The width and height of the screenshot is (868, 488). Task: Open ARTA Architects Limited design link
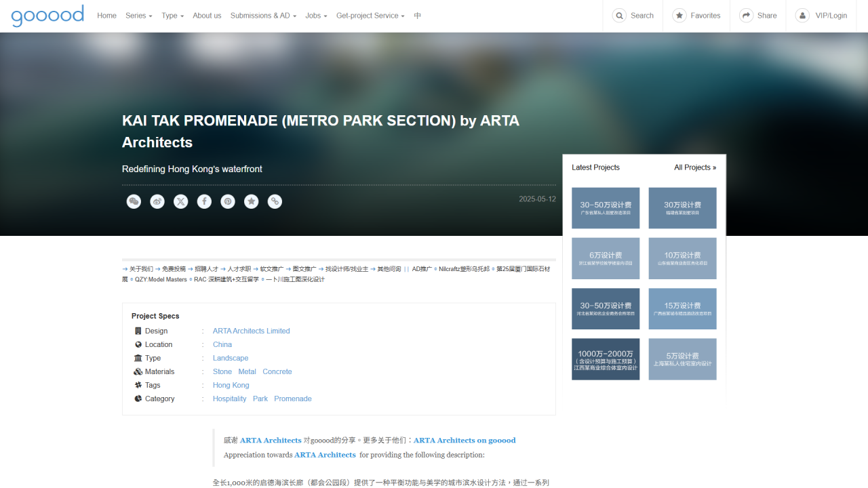pyautogui.click(x=251, y=331)
